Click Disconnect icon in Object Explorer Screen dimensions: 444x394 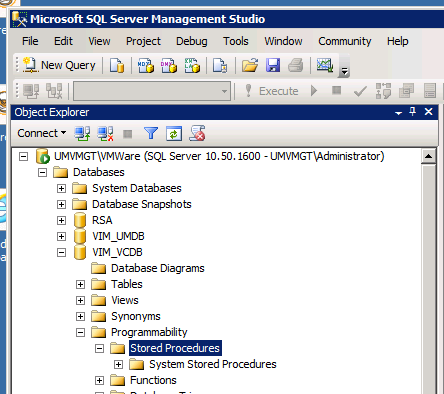[x=105, y=134]
